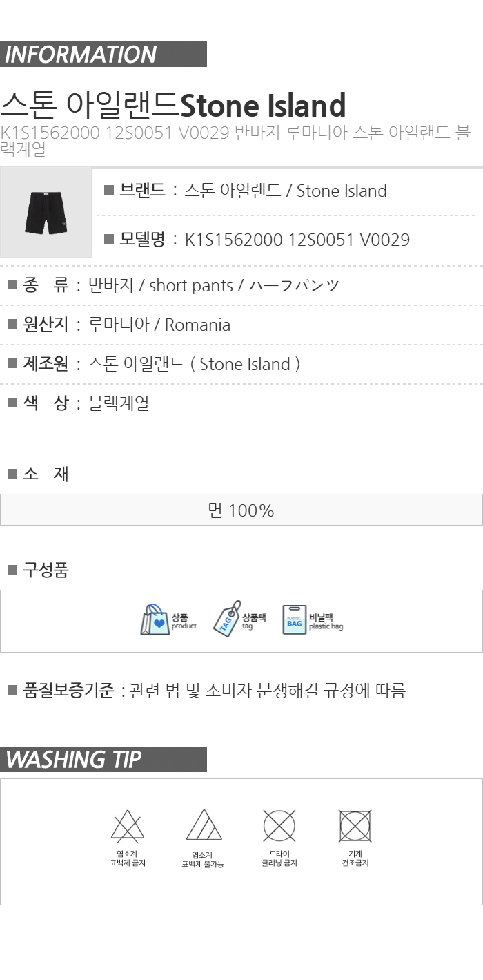Click the gray product subtitle description
The image size is (483, 980).
pos(235,141)
